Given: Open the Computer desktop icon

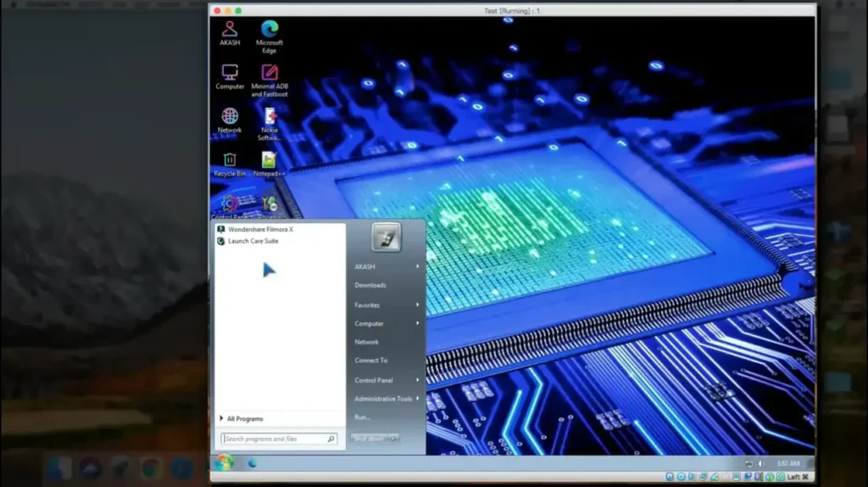Looking at the screenshot, I should pyautogui.click(x=230, y=73).
